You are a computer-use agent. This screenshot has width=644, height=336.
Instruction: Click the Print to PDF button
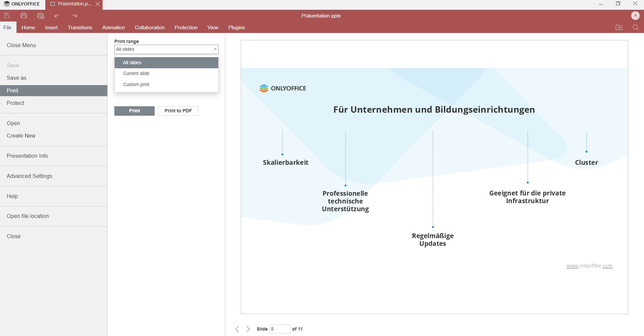pyautogui.click(x=178, y=111)
